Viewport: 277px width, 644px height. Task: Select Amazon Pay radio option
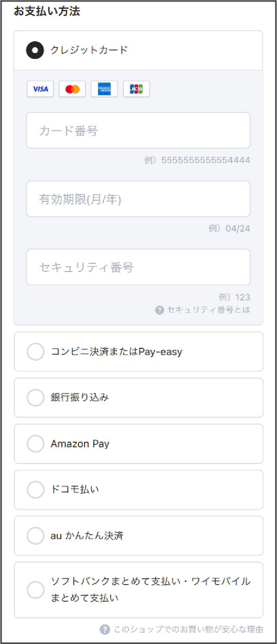coord(35,444)
